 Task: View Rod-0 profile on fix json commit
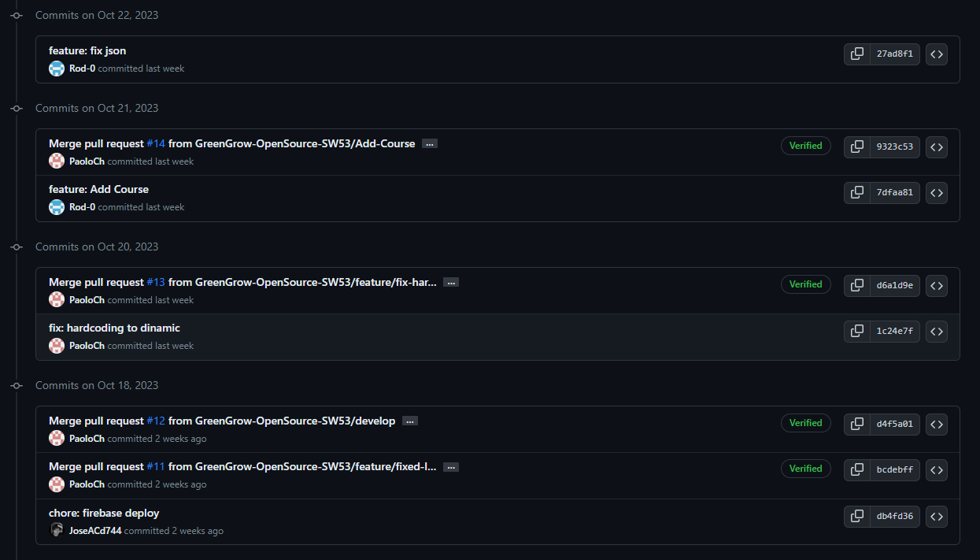coord(82,69)
